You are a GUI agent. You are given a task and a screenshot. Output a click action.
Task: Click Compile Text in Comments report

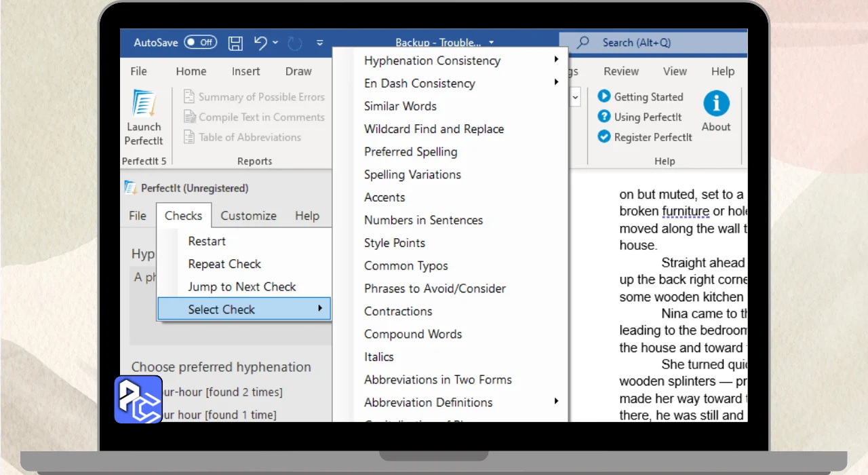coord(254,117)
